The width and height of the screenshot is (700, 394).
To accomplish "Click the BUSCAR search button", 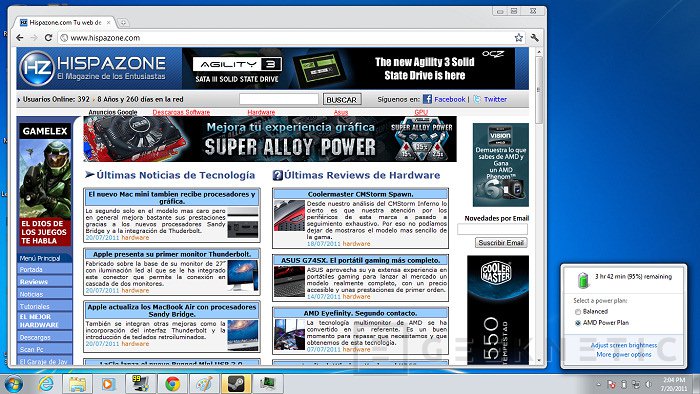I will (x=342, y=100).
